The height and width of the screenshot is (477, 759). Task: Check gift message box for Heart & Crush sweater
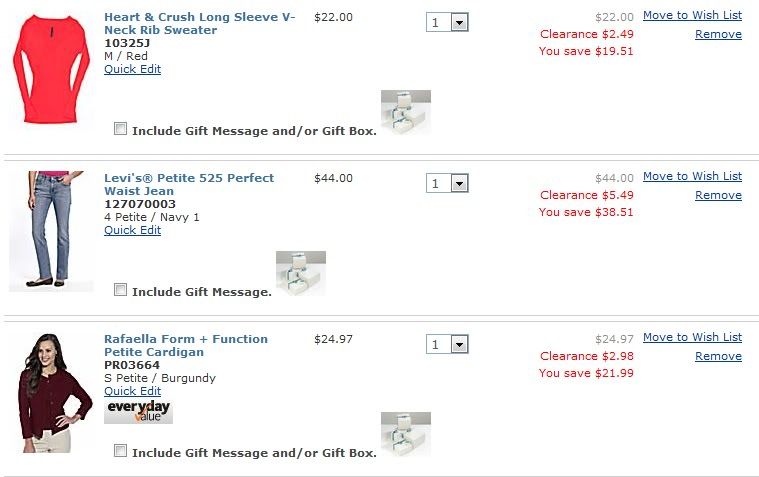(x=121, y=129)
